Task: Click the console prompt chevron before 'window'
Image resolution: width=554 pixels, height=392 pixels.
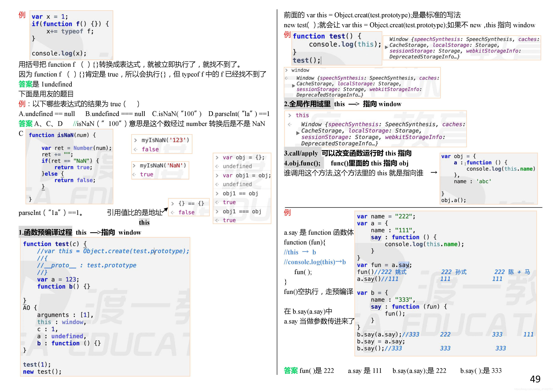Action: click(x=286, y=70)
